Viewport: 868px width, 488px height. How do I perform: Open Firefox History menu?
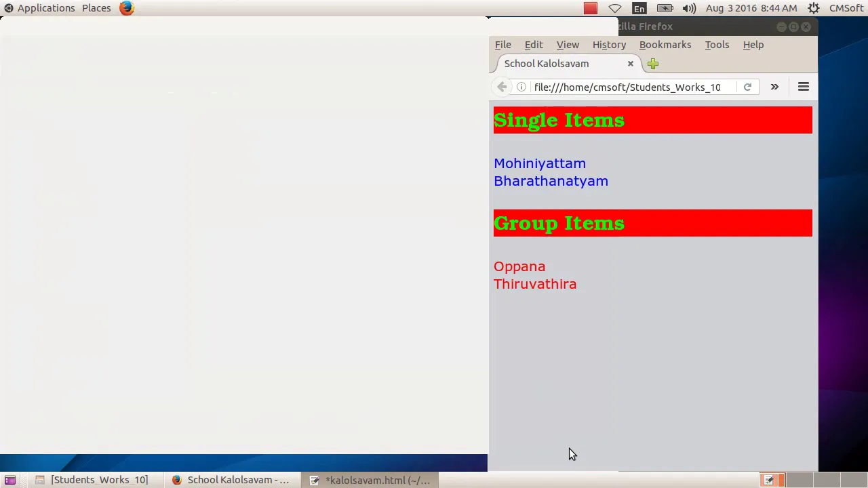click(609, 45)
